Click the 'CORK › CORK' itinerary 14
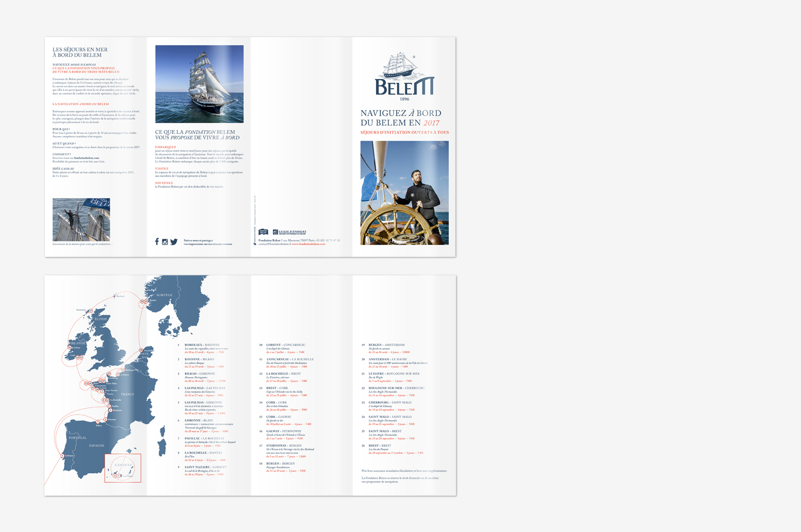Image resolution: width=801 pixels, height=532 pixels. [277, 403]
